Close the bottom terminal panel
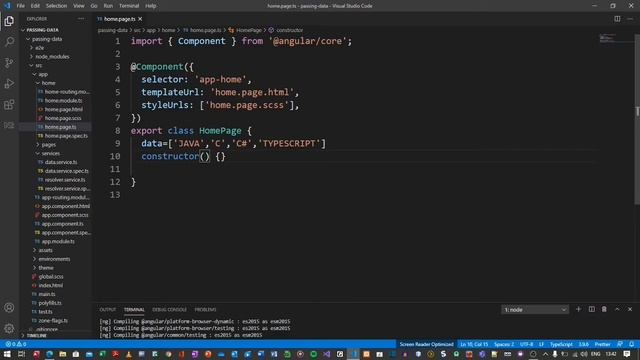The image size is (640, 360). [x=630, y=309]
